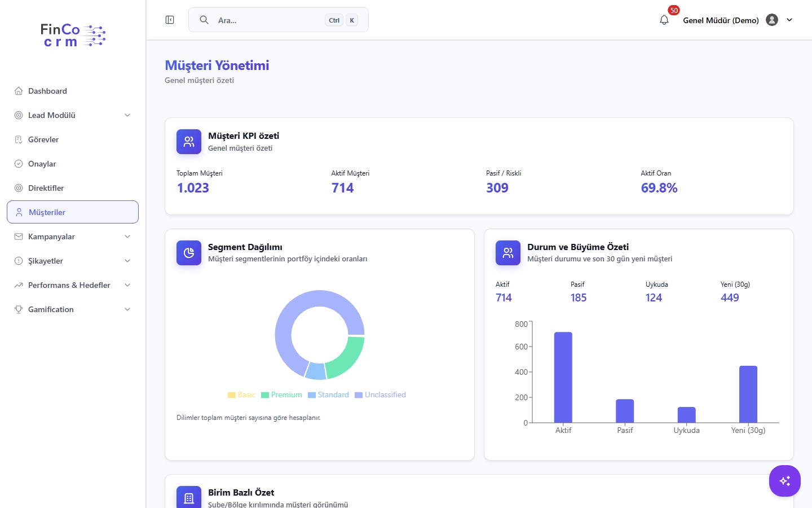Click the Kampanyalar envelope icon
812x508 pixels.
(x=19, y=237)
